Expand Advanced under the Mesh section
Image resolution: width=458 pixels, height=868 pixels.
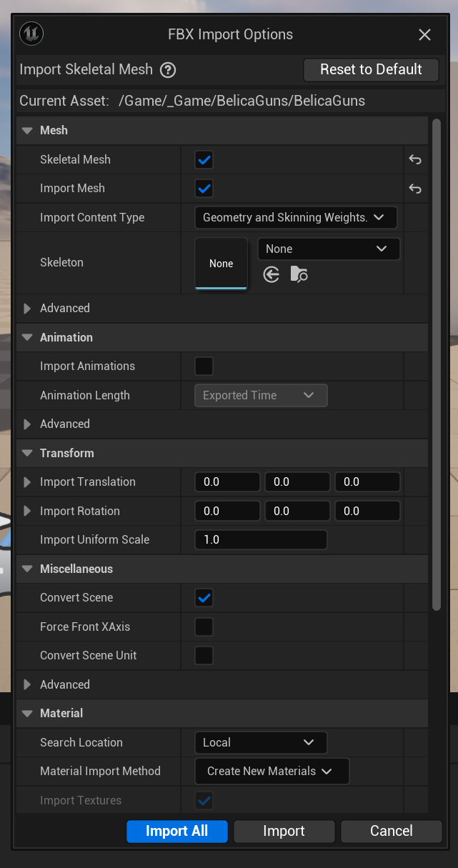(x=27, y=309)
